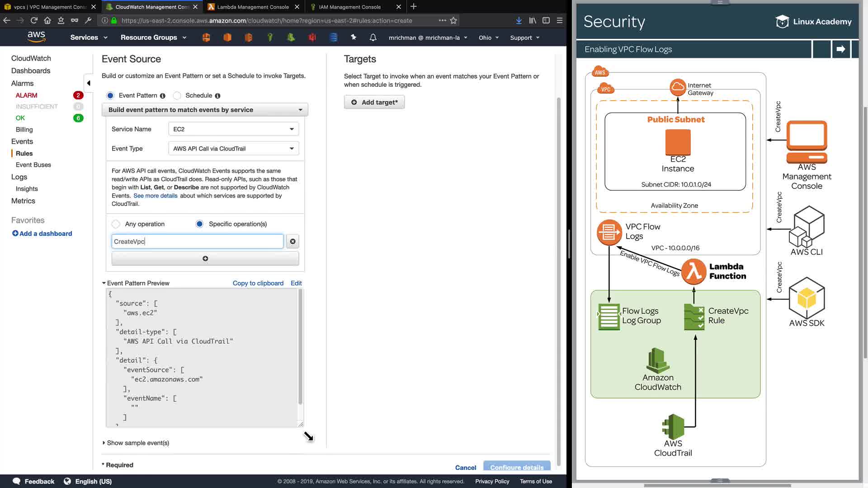Switch to Lambda Management Console tab
This screenshot has width=868, height=488.
pyautogui.click(x=253, y=7)
